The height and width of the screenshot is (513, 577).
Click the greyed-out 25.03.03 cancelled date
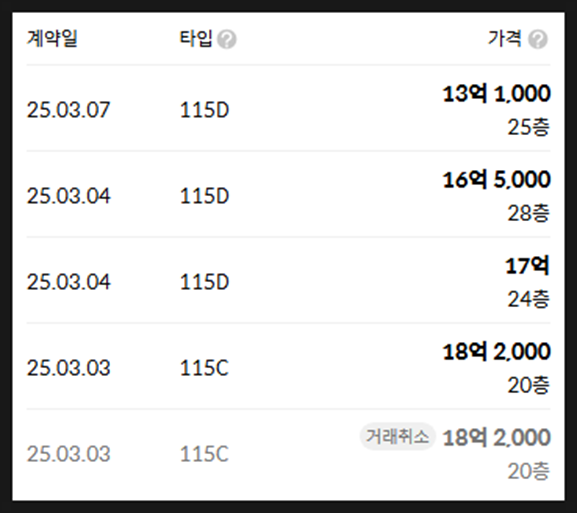pyautogui.click(x=68, y=454)
